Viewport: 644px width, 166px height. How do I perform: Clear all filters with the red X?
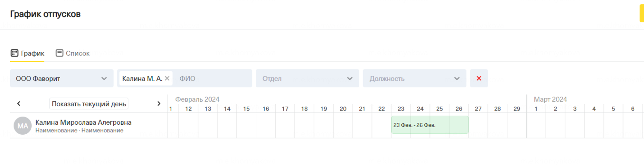479,78
